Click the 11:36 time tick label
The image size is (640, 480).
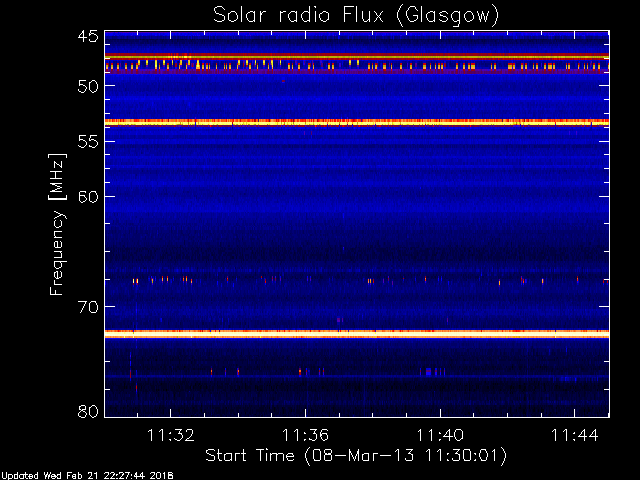pyautogui.click(x=305, y=435)
